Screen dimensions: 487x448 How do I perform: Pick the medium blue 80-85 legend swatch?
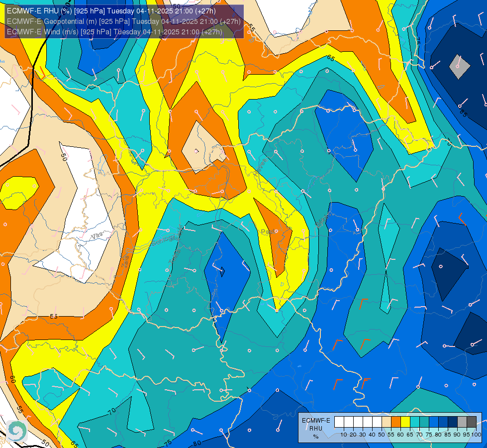[x=443, y=422]
